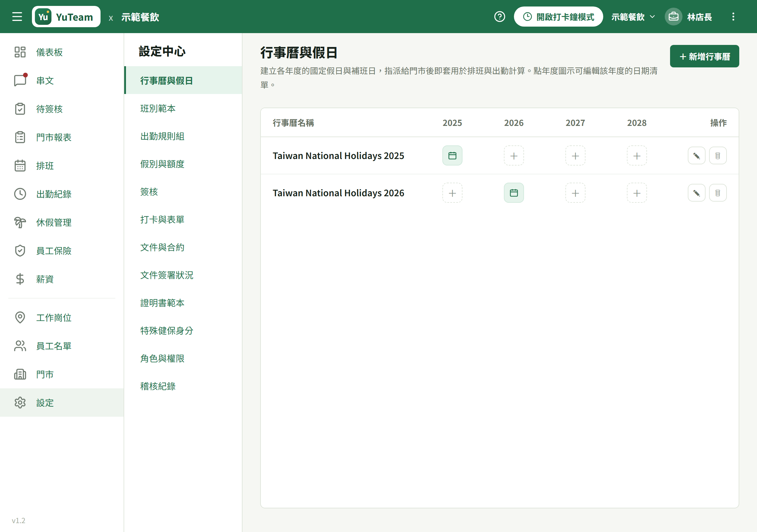
Task: Enable 開啟打卡鐘模式 time clock mode
Action: pyautogui.click(x=558, y=17)
